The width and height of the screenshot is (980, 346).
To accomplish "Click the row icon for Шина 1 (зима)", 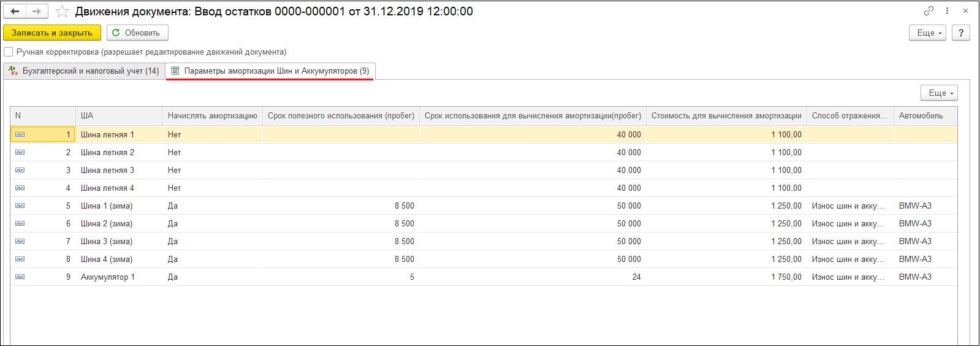I will pyautogui.click(x=20, y=206).
